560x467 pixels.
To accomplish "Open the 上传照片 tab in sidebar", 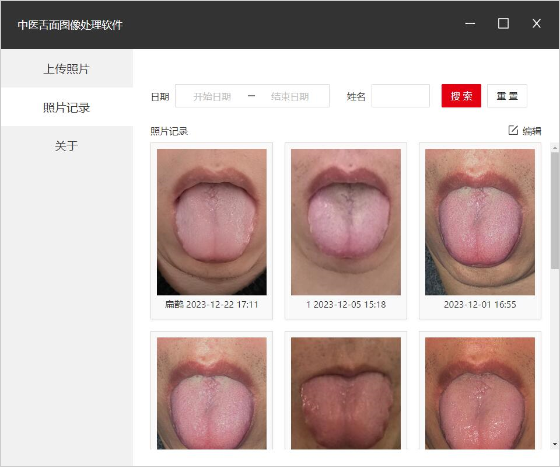I will tap(67, 69).
